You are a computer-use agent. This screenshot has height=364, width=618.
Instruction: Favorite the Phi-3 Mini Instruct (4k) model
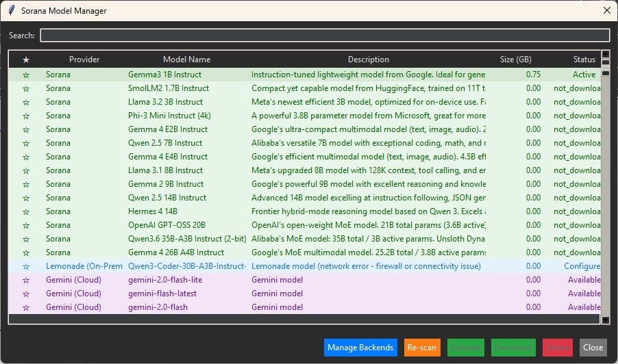tap(26, 116)
